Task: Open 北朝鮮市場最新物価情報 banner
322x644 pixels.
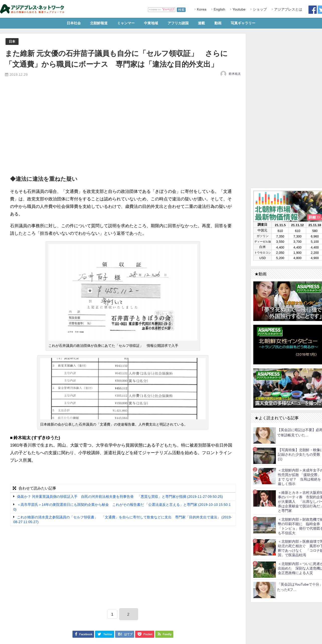Action: click(x=288, y=206)
